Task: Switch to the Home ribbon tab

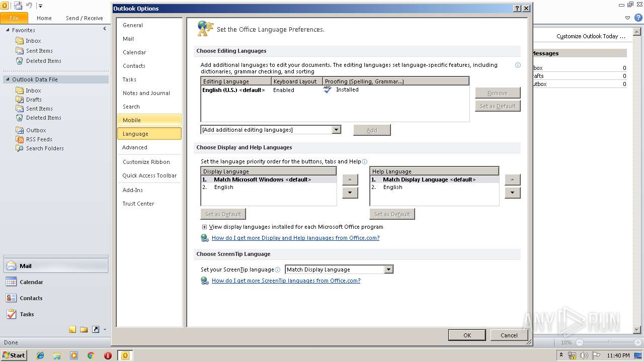Action: (x=44, y=18)
